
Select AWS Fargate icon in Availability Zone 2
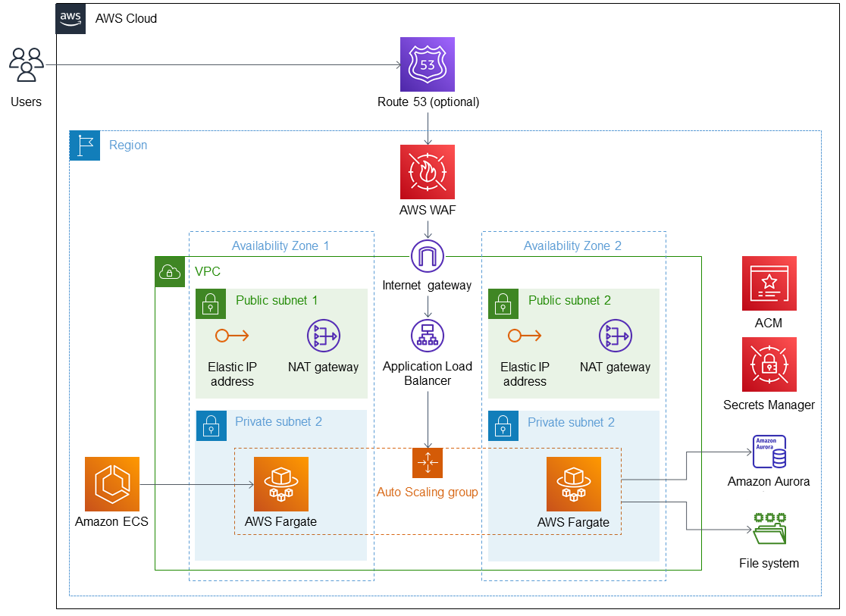point(574,484)
